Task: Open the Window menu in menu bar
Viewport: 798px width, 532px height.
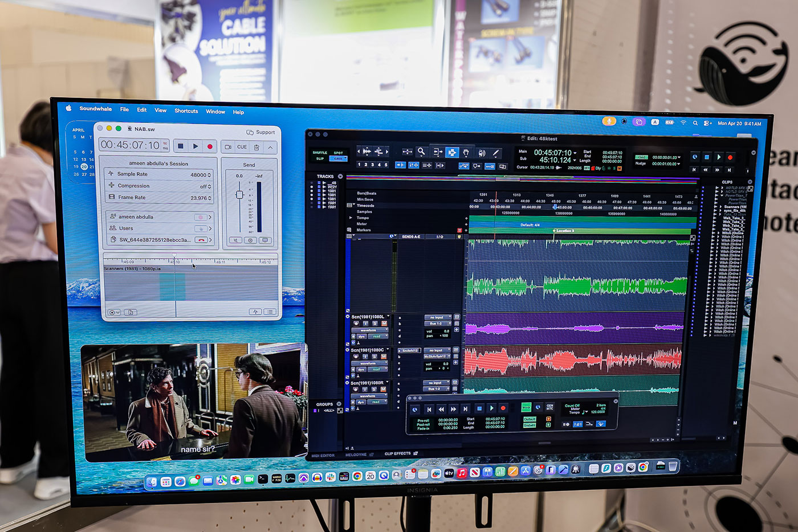Action: tap(215, 112)
